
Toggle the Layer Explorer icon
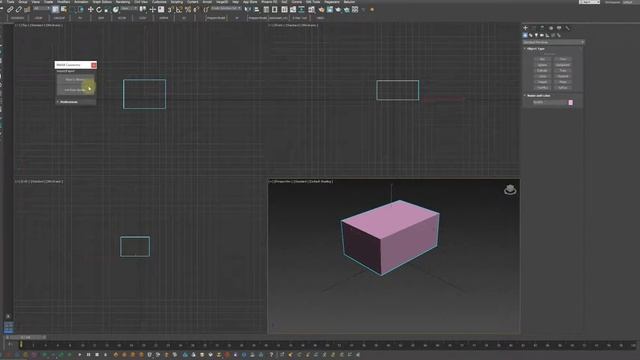click(275, 9)
